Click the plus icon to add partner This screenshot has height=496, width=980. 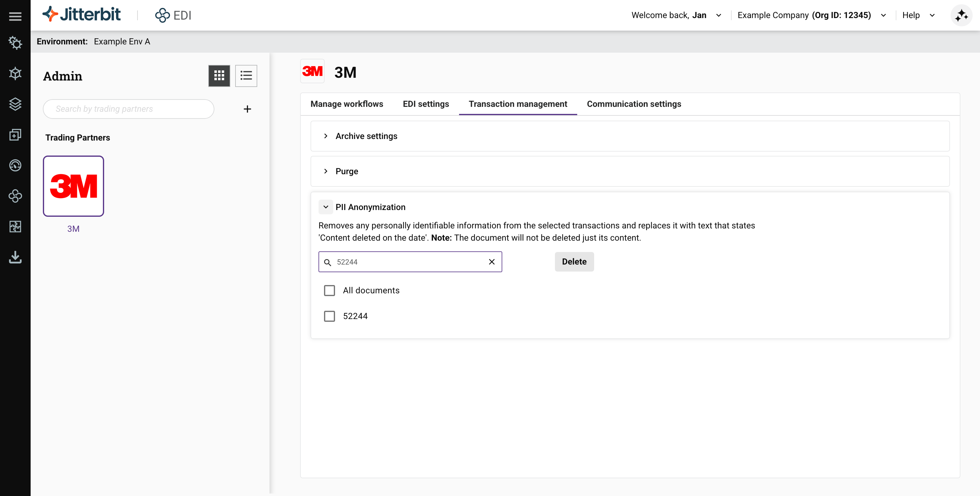click(x=247, y=109)
